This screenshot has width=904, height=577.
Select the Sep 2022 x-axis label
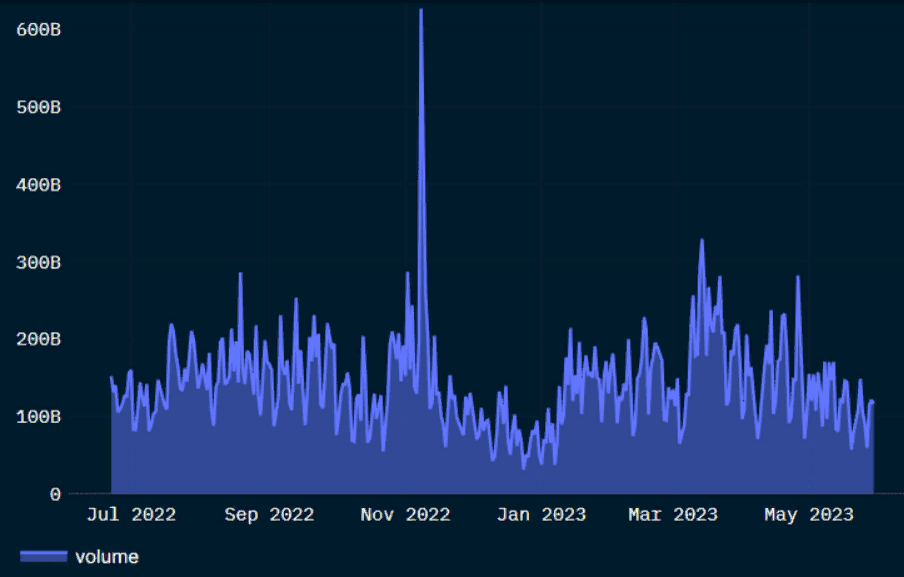269,515
